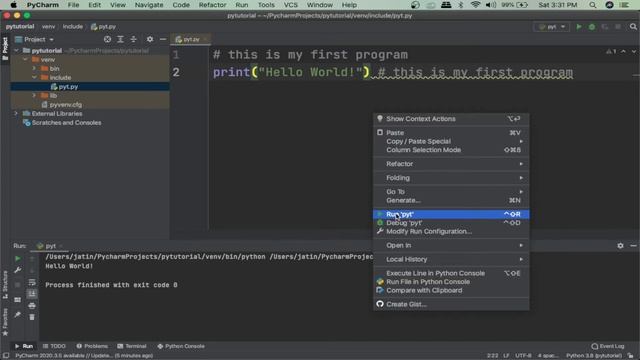Toggle the Project side tool window tab
The height and width of the screenshot is (360, 640).
[x=5, y=49]
